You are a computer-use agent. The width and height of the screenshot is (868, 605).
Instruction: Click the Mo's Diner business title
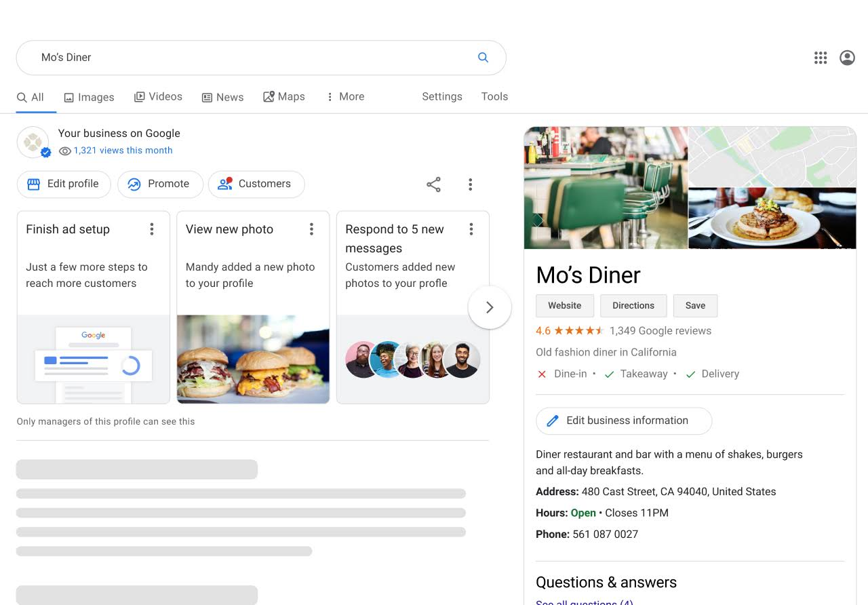588,275
